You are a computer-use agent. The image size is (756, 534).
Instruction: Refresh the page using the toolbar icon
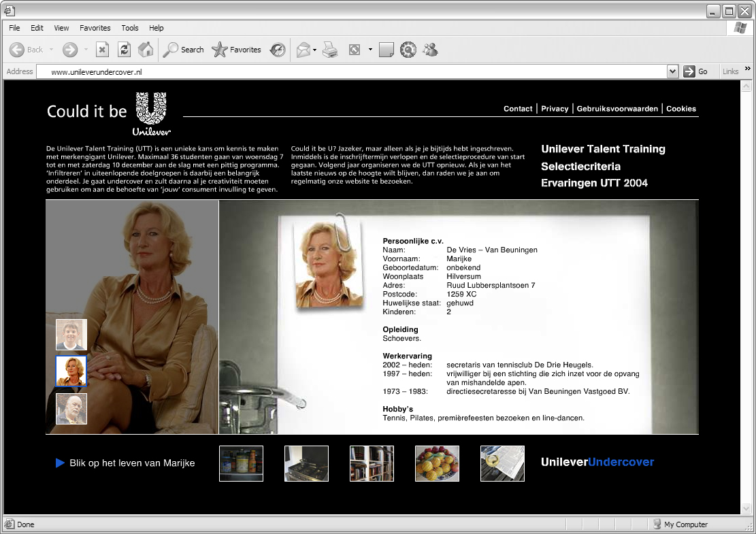pos(125,50)
